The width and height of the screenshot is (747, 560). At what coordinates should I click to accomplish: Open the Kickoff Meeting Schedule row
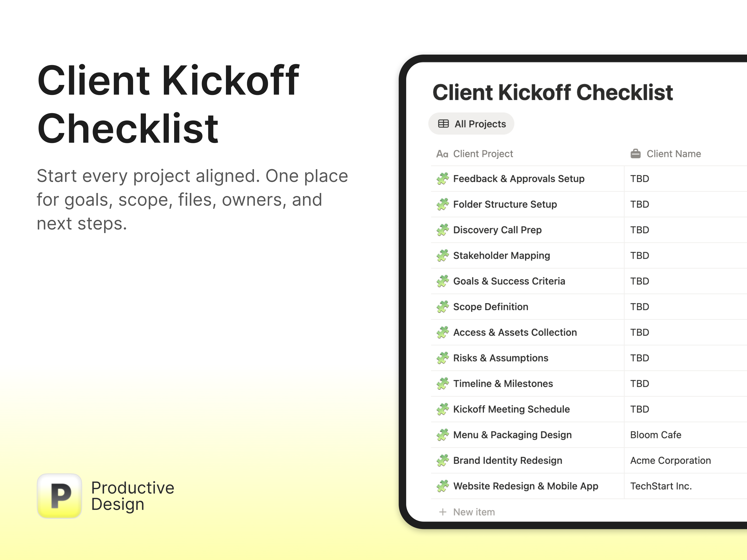(511, 409)
